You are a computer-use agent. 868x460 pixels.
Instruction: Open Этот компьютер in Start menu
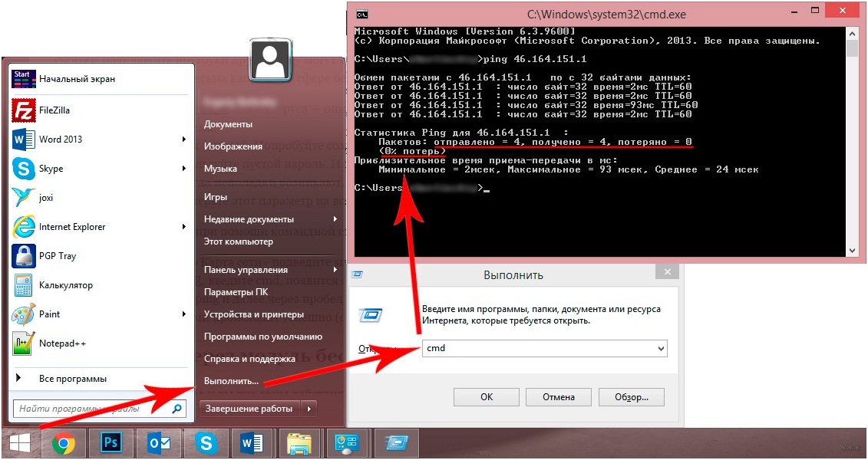[x=239, y=242]
